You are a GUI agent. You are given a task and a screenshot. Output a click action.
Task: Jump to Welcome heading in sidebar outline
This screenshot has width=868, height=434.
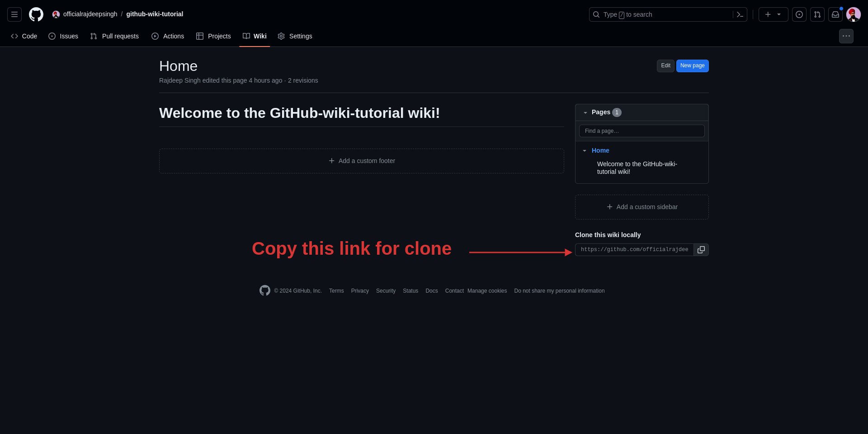(637, 168)
